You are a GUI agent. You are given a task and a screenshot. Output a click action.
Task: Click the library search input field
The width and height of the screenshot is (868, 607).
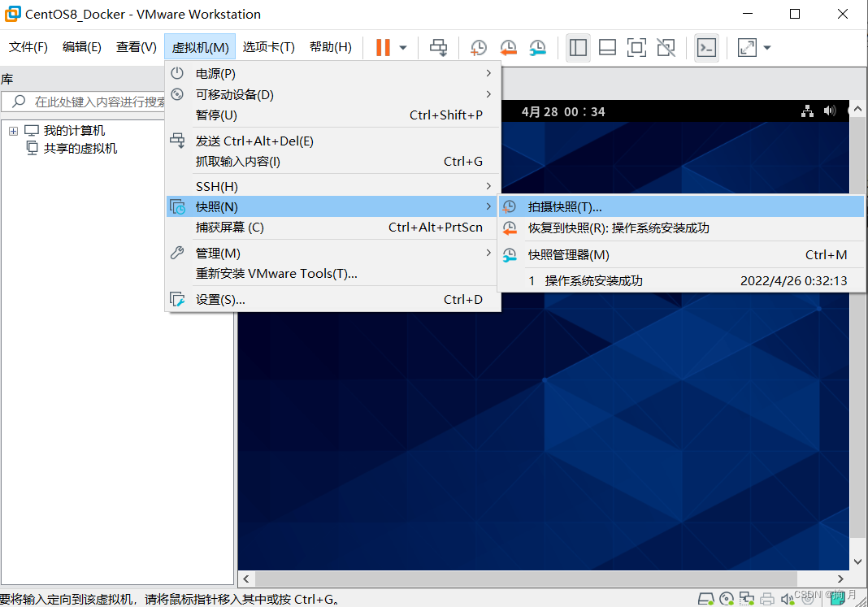tap(85, 102)
